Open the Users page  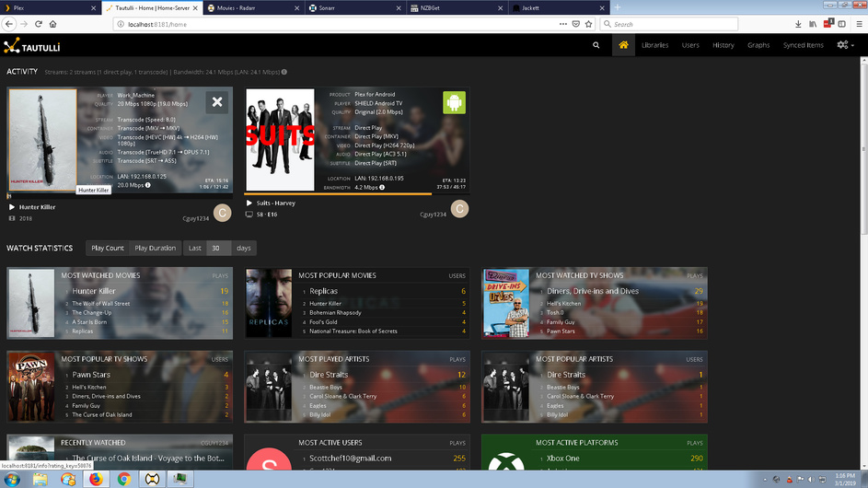point(690,45)
